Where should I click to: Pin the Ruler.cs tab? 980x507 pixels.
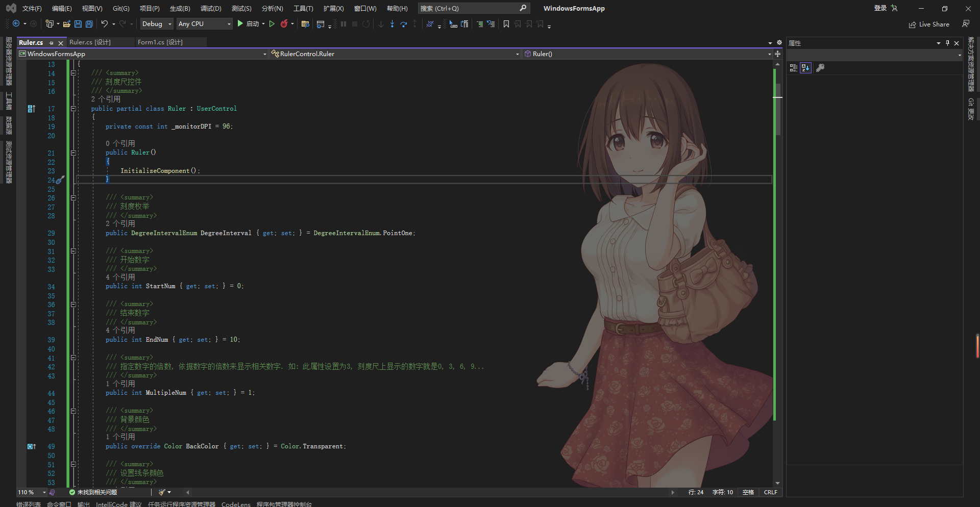(51, 43)
